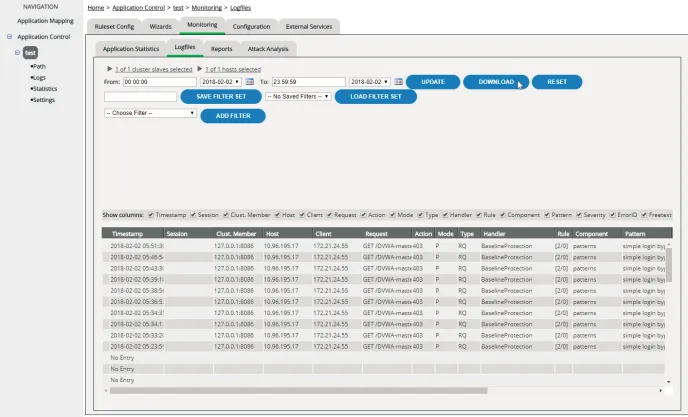Open the To date calendar picker icon

398,82
